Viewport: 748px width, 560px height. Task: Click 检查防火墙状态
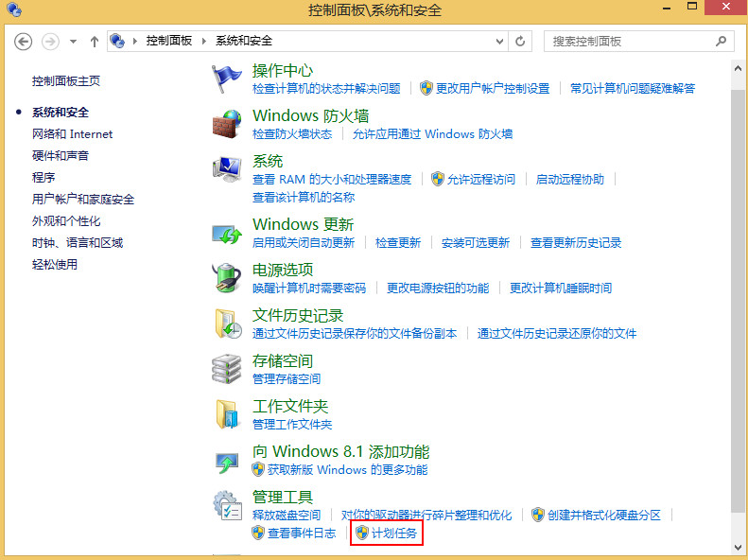292,134
